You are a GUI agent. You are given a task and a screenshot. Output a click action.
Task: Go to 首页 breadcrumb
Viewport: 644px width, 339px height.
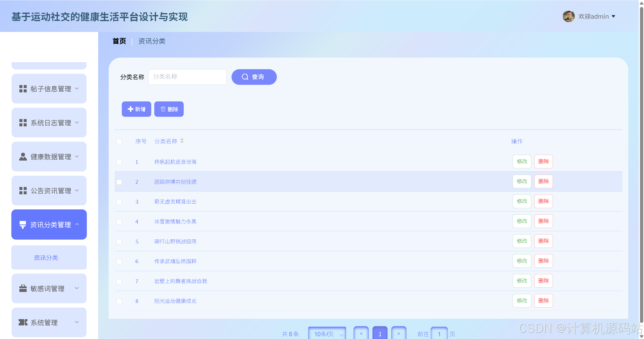[119, 41]
